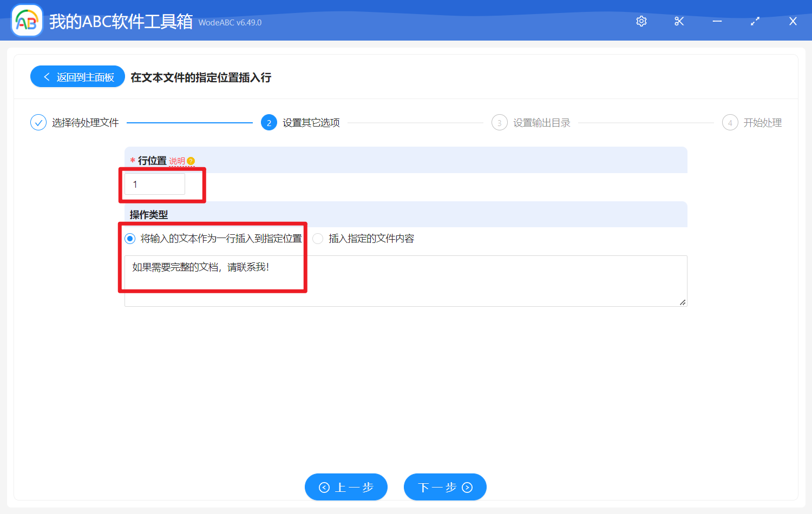Image resolution: width=812 pixels, height=514 pixels.
Task: Open the settings gear in the title bar
Action: tap(641, 21)
